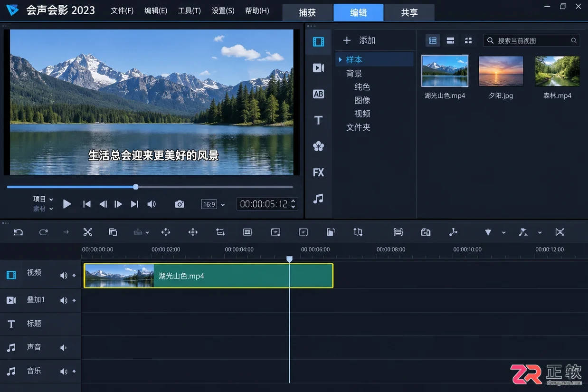This screenshot has width=588, height=392.
Task: Select 纯色 in the library tree
Action: point(362,86)
